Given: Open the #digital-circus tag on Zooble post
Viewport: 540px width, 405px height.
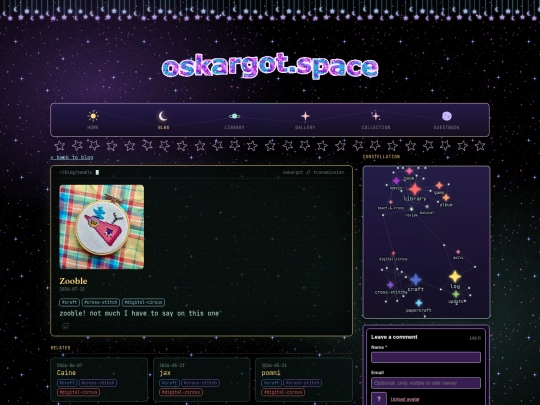Looking at the screenshot, I should point(143,302).
